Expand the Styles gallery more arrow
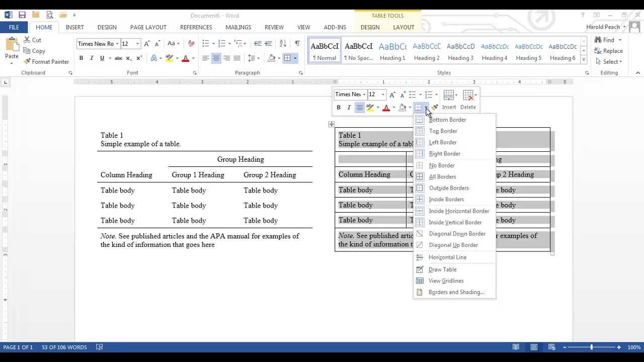Viewport: 644px width, 362px height. tap(584, 60)
